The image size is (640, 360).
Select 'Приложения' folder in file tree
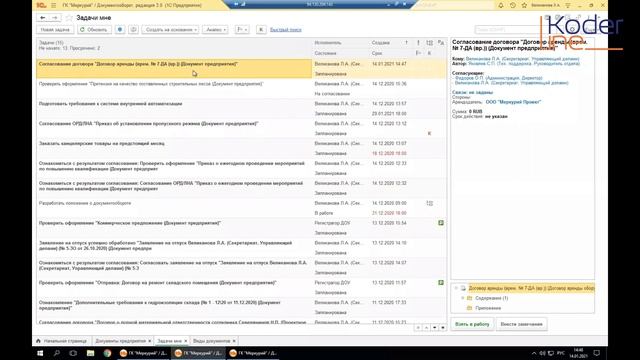click(488, 308)
